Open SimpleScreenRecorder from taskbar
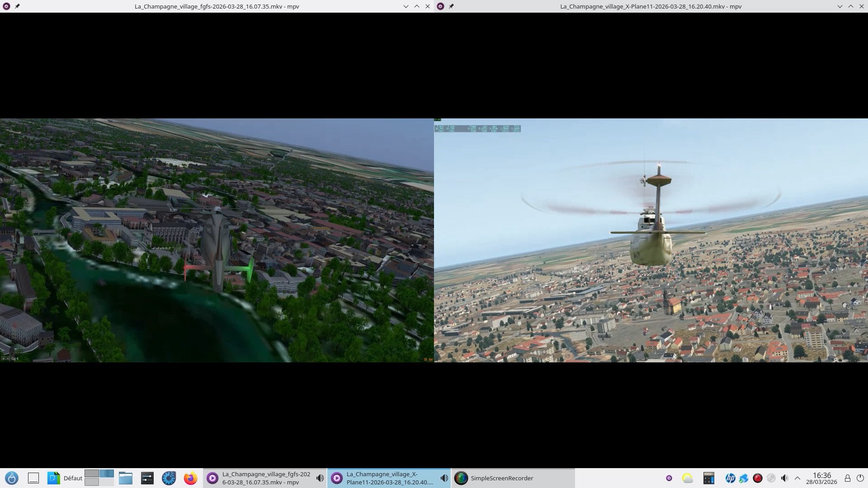Screen dimensions: 868x488 coord(502,478)
